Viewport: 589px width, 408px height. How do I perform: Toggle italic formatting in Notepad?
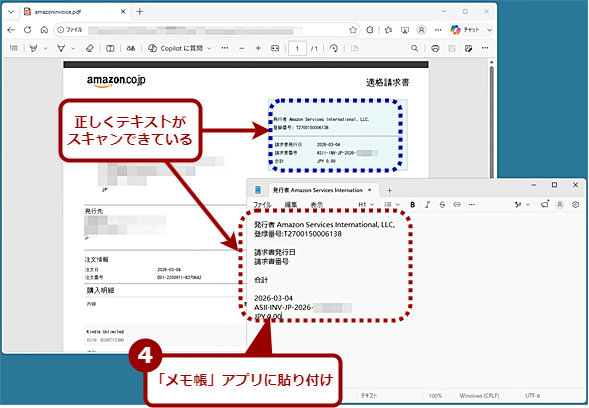pyautogui.click(x=427, y=204)
